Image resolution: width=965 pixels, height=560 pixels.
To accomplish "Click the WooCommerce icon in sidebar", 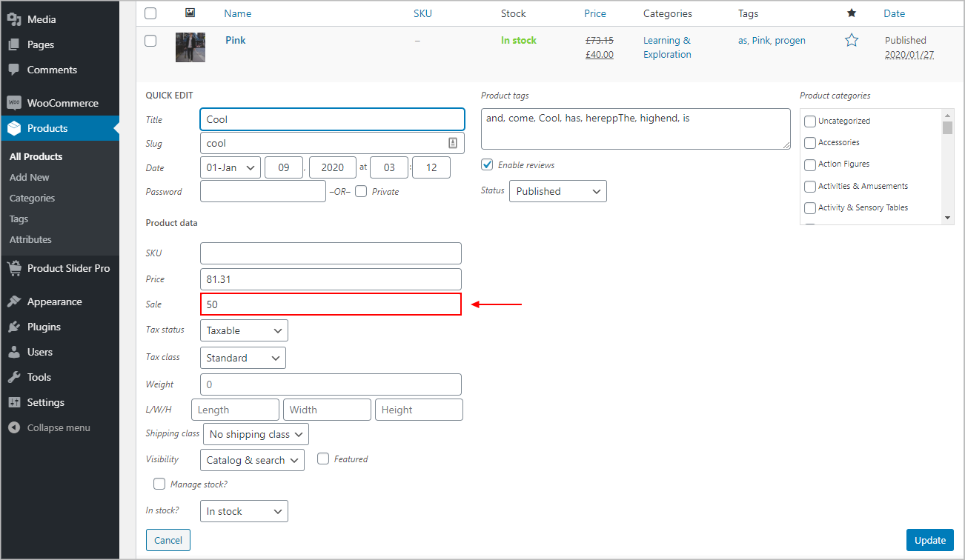I will tap(13, 103).
